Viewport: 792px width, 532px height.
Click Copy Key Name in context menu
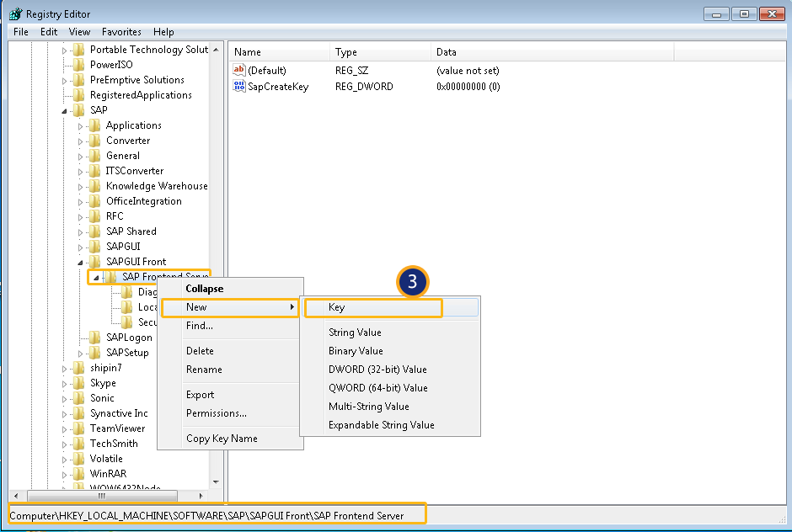222,439
